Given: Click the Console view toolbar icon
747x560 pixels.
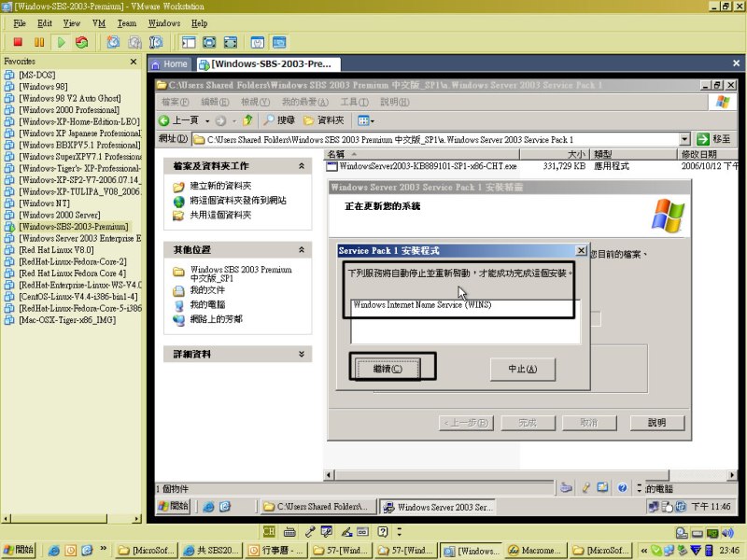Looking at the screenshot, I should [x=279, y=42].
